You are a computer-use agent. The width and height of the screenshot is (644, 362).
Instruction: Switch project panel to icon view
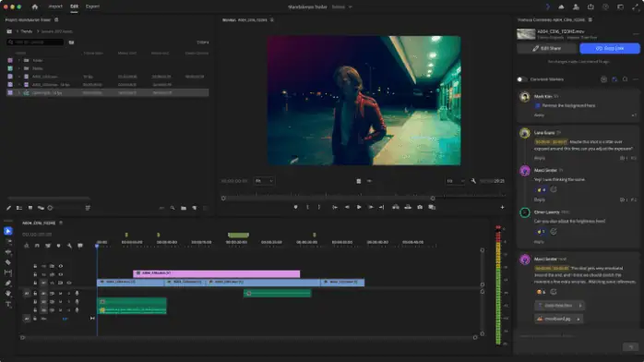point(30,209)
